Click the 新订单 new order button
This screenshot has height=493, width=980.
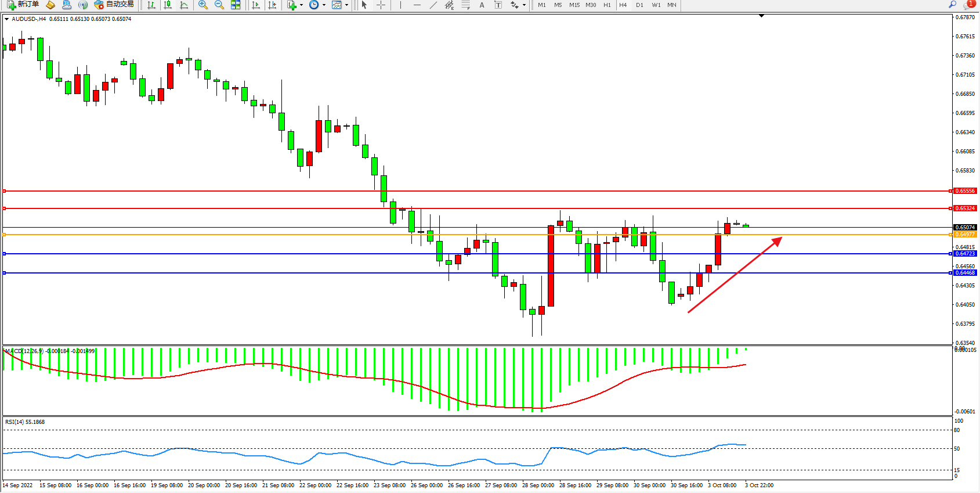[x=23, y=5]
